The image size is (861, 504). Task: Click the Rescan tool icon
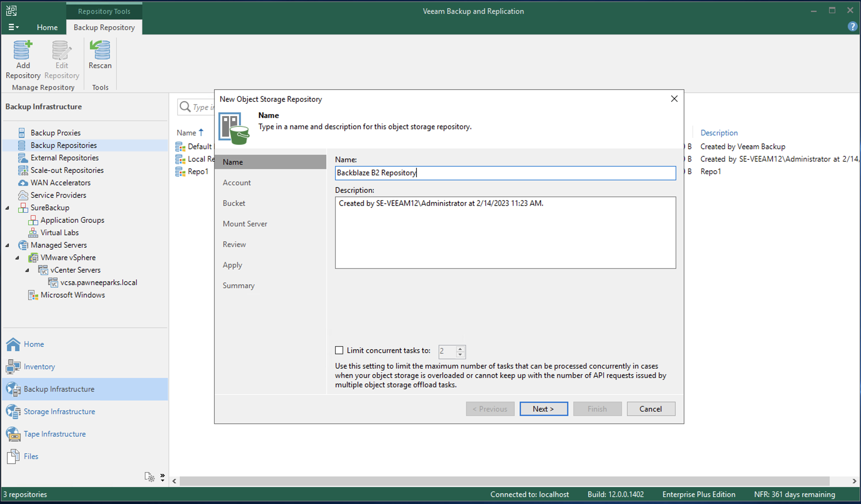[x=100, y=50]
